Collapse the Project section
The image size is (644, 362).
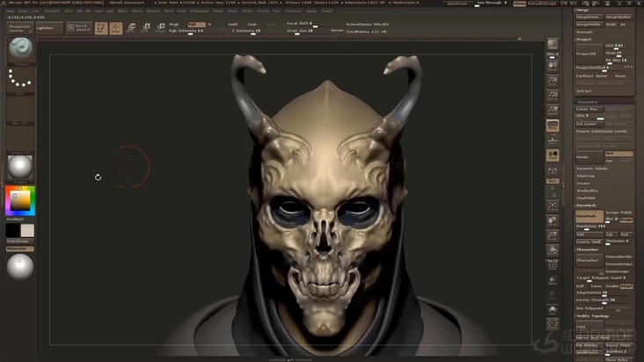(583, 40)
